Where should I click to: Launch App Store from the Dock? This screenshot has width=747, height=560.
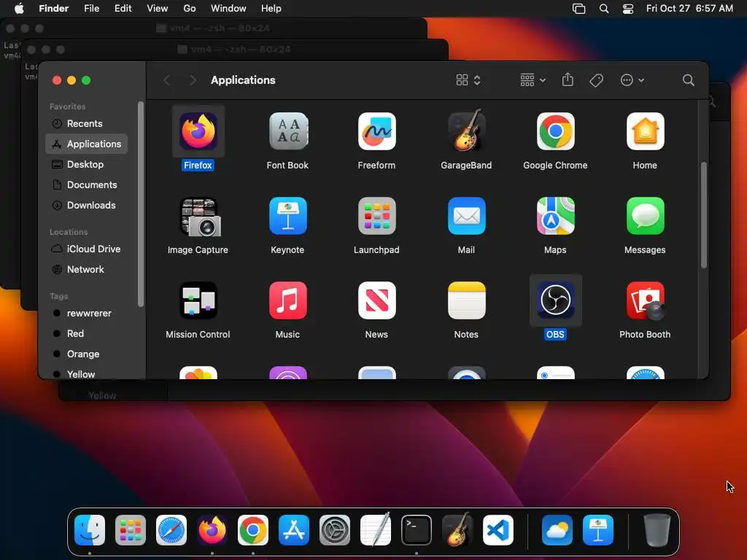click(x=293, y=530)
